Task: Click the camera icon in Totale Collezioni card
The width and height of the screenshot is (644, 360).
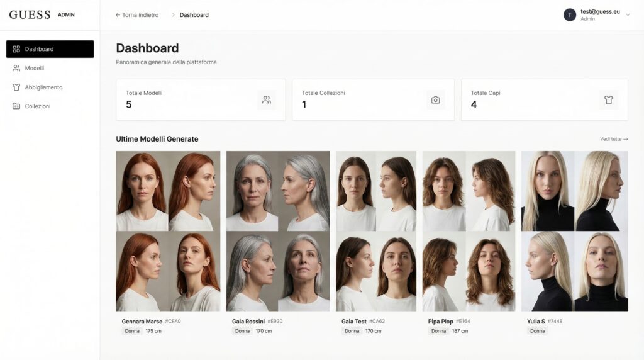Action: 435,99
